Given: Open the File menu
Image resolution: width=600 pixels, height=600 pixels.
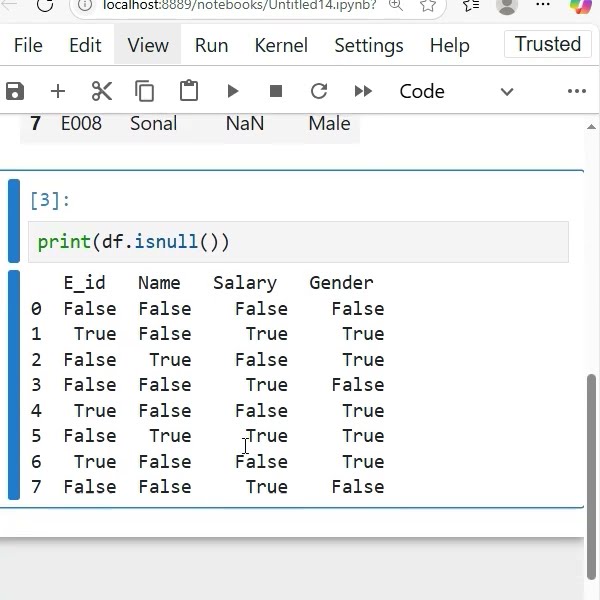Looking at the screenshot, I should point(28,45).
